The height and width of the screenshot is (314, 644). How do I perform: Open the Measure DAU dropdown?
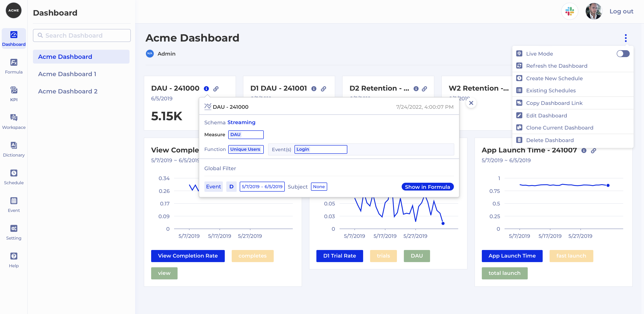click(x=246, y=135)
